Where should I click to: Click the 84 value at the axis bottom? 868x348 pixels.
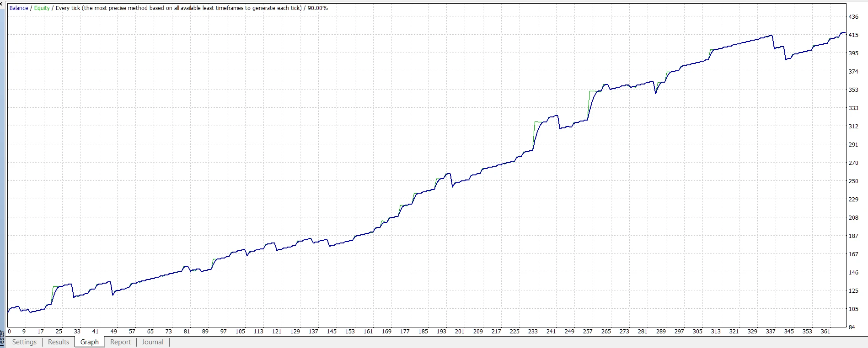852,327
